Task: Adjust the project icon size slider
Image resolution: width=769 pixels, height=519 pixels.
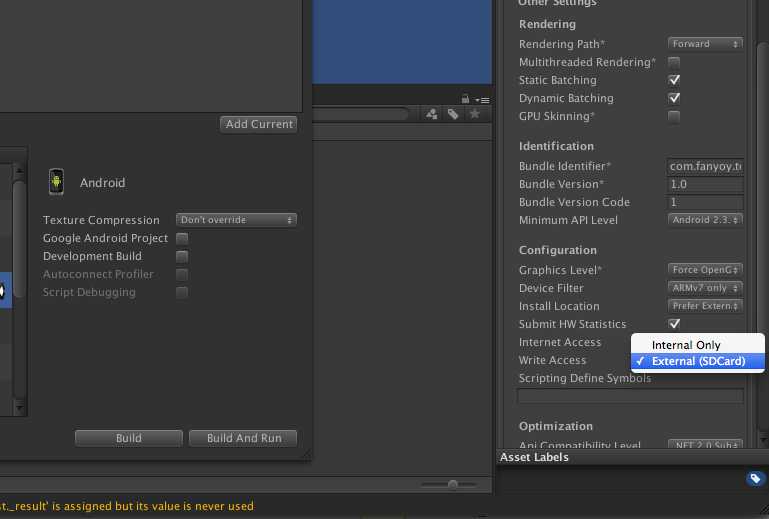Action: coord(452,485)
